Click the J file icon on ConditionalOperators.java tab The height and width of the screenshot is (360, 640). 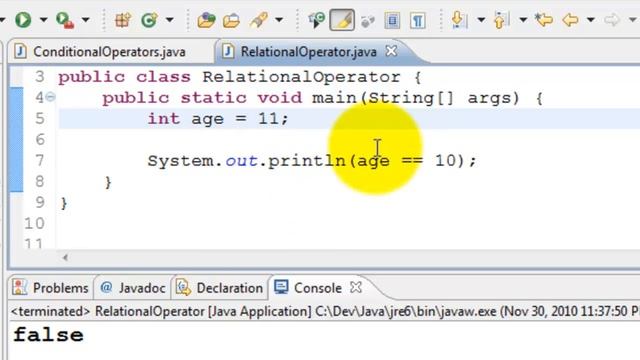[x=20, y=51]
